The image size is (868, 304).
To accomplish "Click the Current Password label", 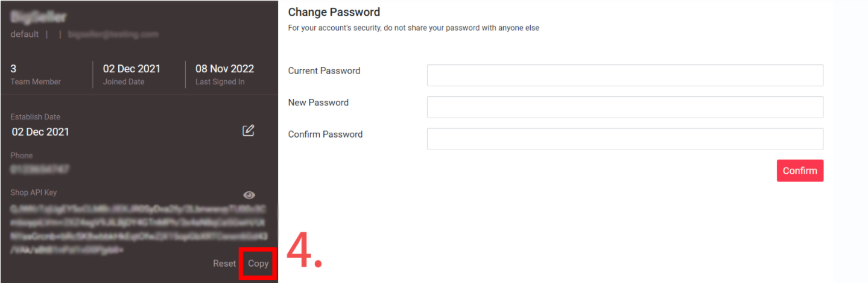I will tap(324, 71).
